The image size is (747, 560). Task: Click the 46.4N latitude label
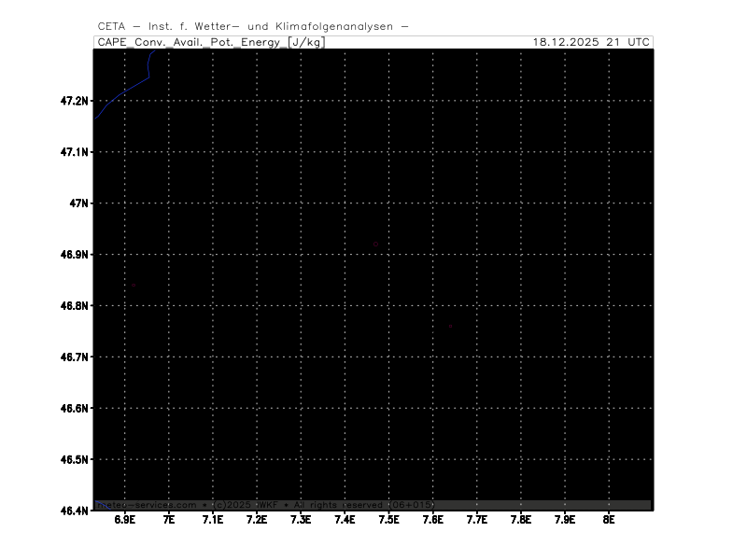tap(74, 511)
